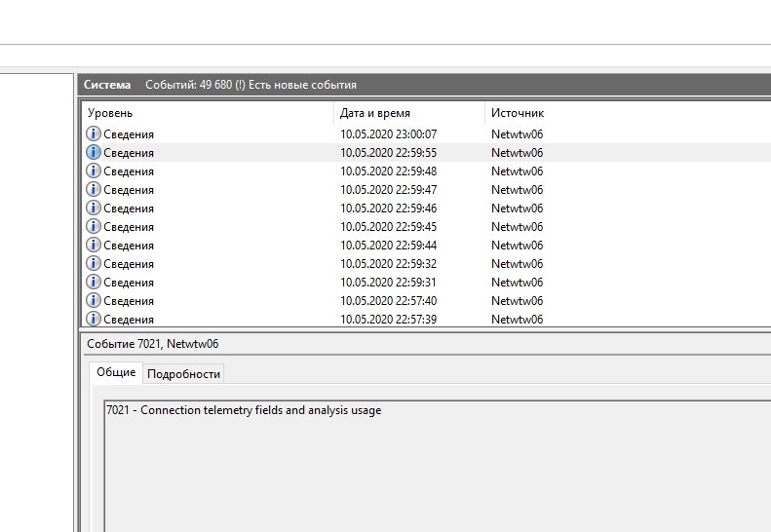Click Netwtw06 source in the 23:00:07 row
This screenshot has height=532, width=771.
pos(517,134)
